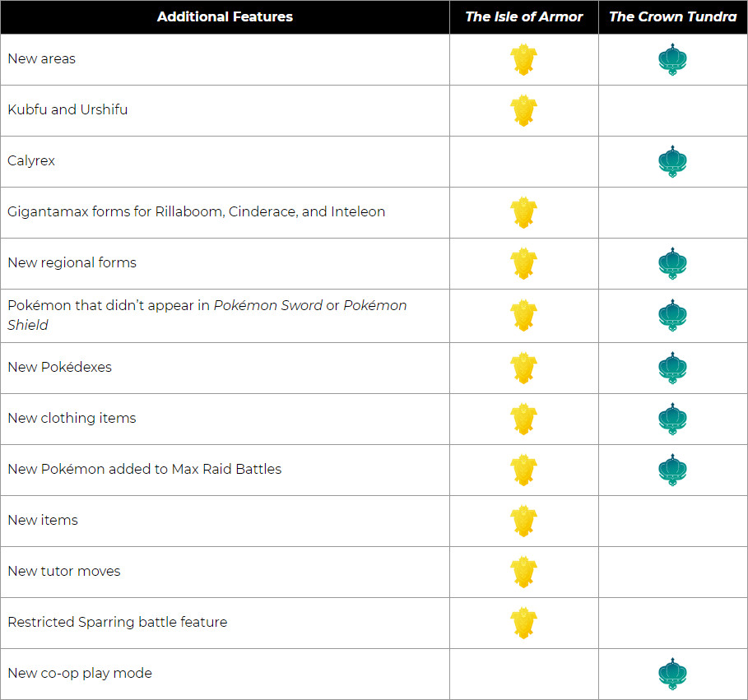Click the Isle of Armor icon for New Pokédexes
Viewport: 748px width, 700px height.
pos(523,368)
